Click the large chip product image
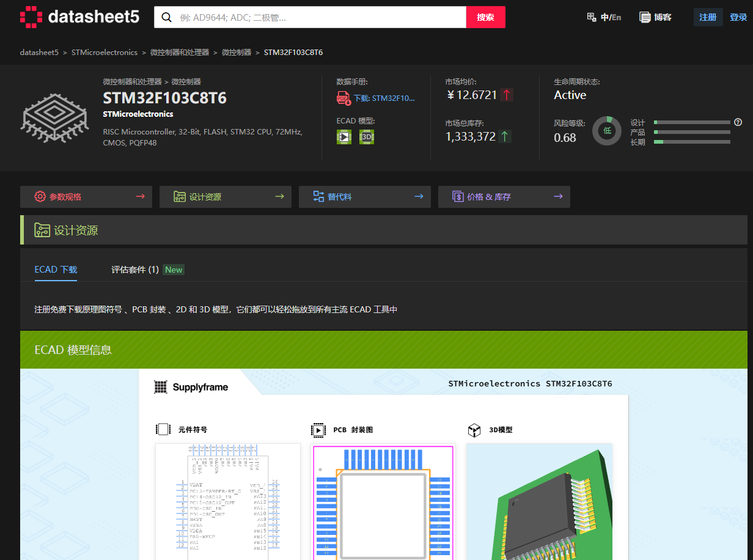This screenshot has height=560, width=753. pos(56,117)
